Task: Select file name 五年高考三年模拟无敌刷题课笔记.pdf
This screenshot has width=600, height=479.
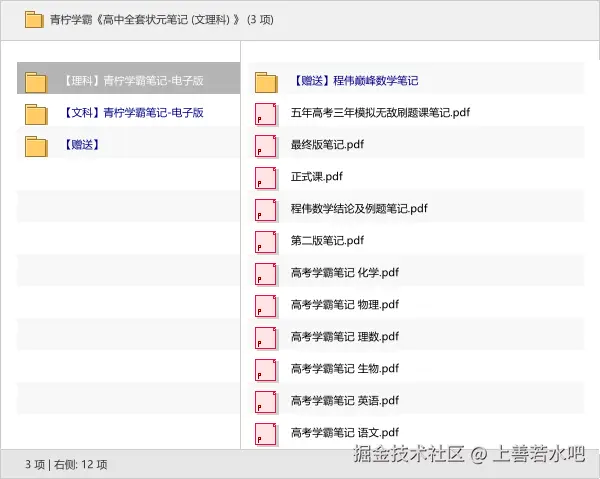Action: tap(380, 112)
